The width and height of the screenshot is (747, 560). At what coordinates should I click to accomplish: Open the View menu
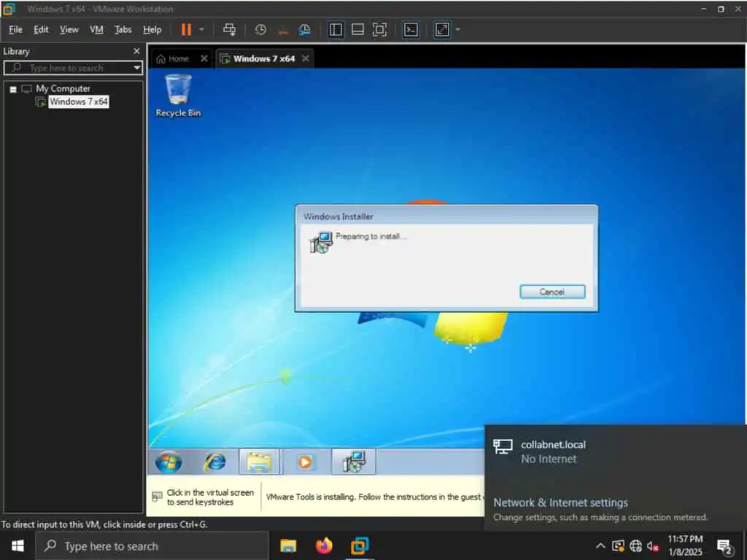coord(69,29)
